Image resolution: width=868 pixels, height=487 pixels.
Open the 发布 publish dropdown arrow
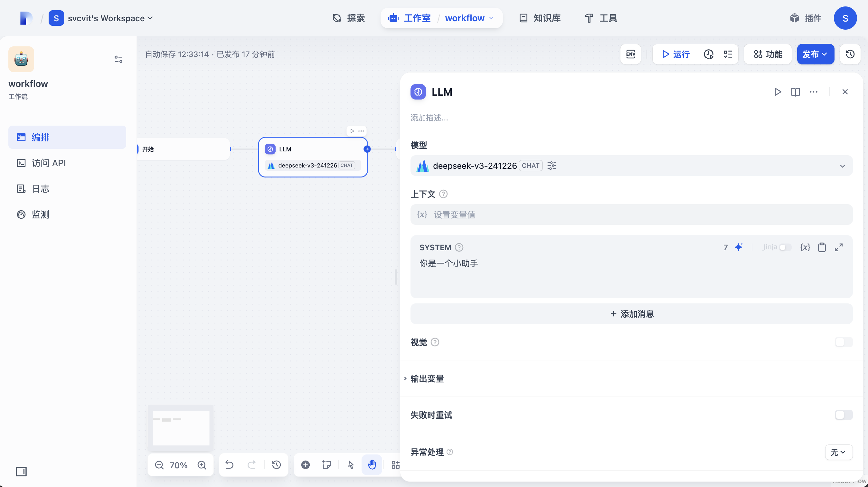pos(825,54)
